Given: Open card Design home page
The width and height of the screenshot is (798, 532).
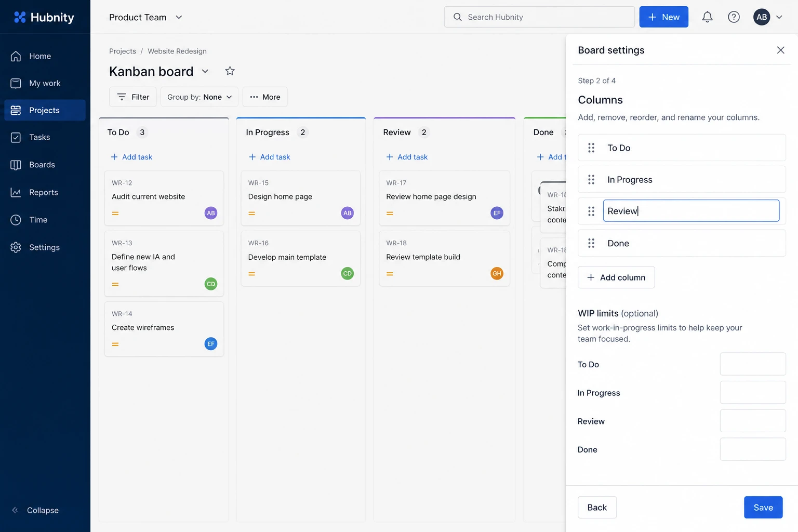Looking at the screenshot, I should pos(301,198).
